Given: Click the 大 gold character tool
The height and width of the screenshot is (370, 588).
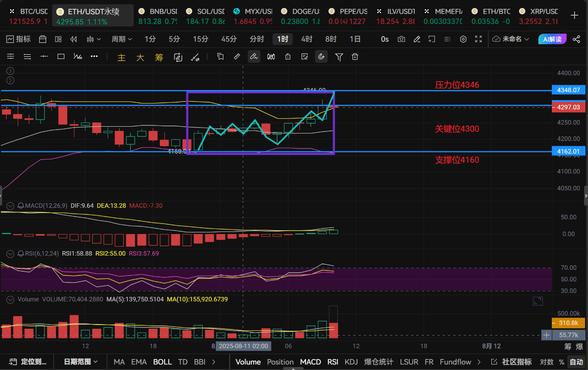Looking at the screenshot, I should point(140,57).
